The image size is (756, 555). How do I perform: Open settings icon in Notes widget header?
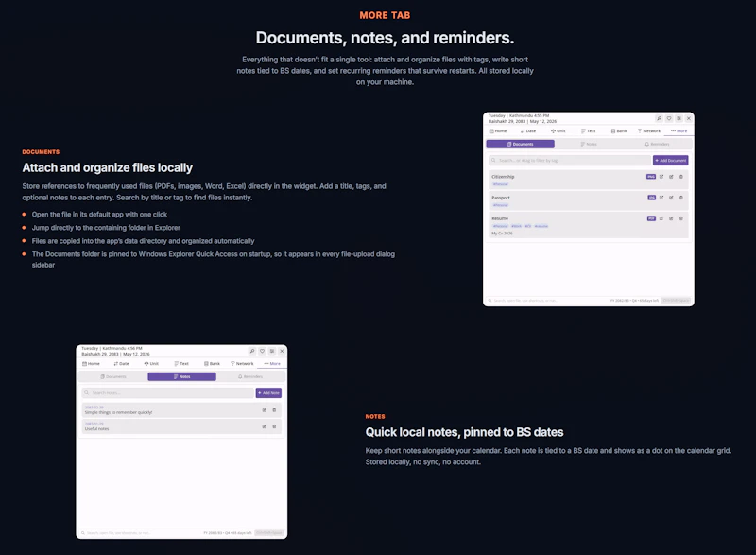click(x=272, y=351)
